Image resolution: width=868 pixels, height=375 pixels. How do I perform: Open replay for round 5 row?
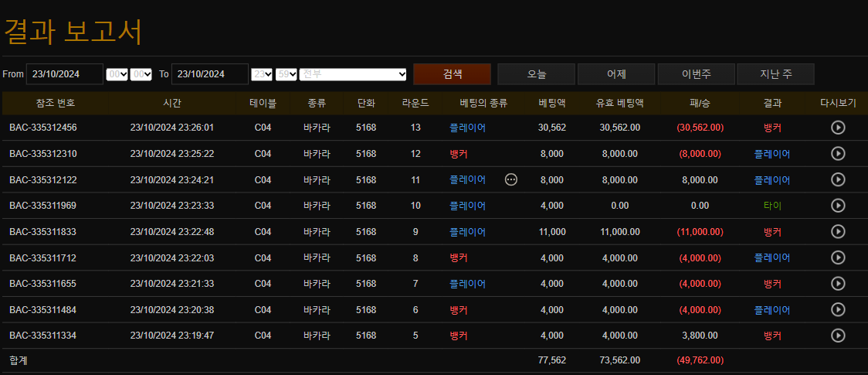pos(838,336)
